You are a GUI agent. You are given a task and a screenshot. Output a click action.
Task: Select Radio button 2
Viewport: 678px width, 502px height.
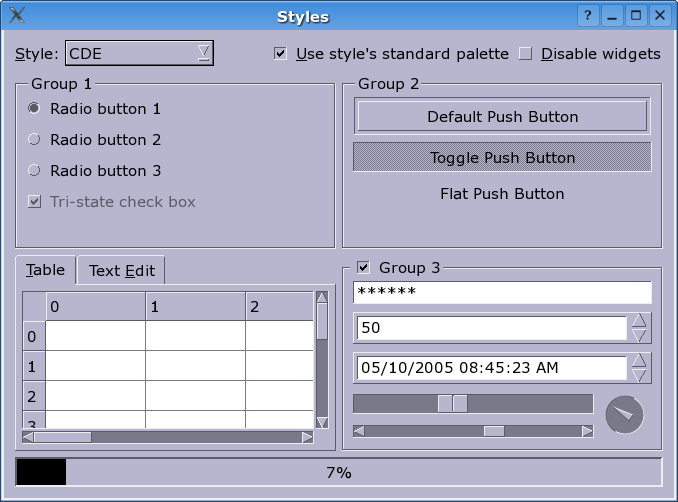[34, 140]
